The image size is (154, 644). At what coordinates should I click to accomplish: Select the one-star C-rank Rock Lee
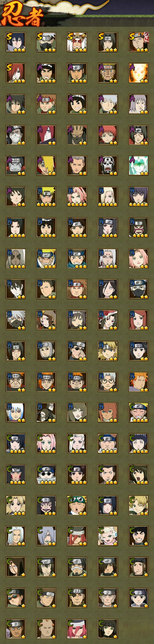138,536
